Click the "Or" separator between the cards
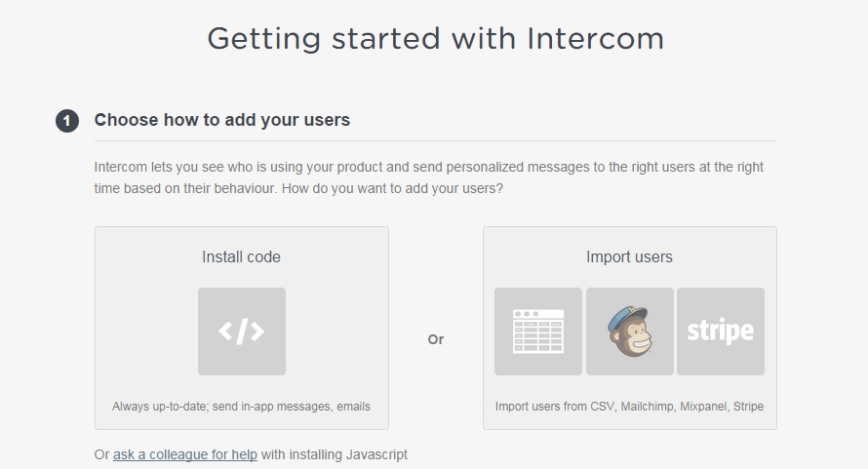 tap(435, 339)
